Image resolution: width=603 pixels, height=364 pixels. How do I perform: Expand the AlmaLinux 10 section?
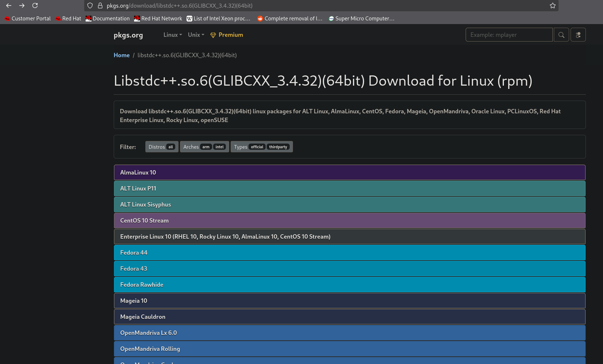tap(350, 172)
